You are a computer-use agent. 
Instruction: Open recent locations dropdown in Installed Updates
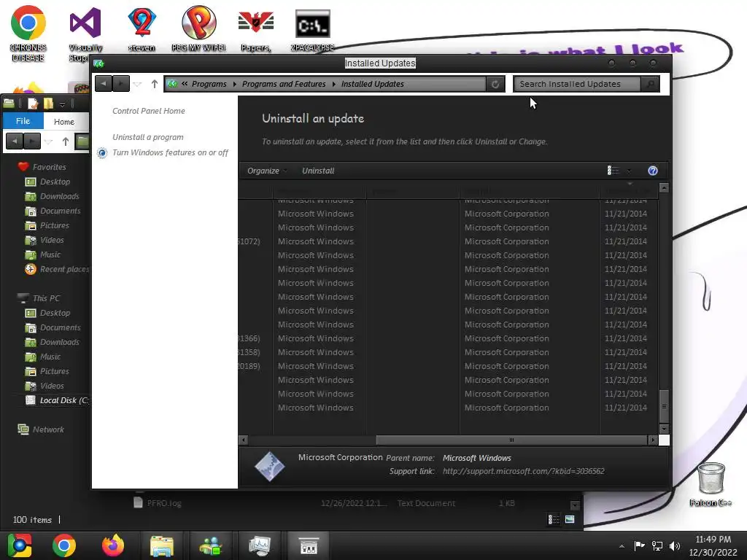(x=138, y=85)
